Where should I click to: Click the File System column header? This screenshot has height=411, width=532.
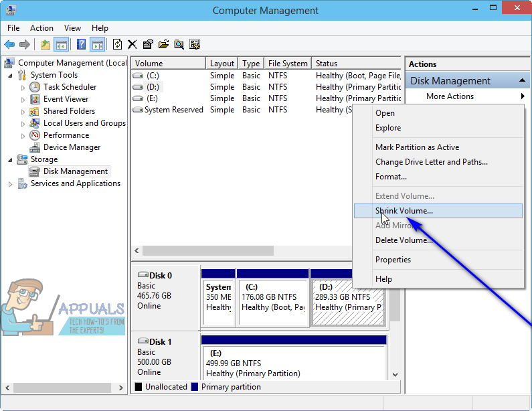click(287, 64)
